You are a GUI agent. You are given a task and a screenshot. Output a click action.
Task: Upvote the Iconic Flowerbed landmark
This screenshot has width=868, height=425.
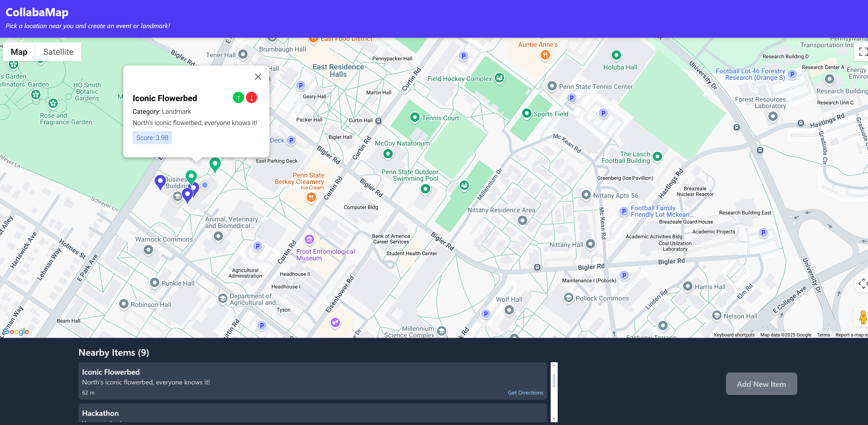tap(238, 98)
